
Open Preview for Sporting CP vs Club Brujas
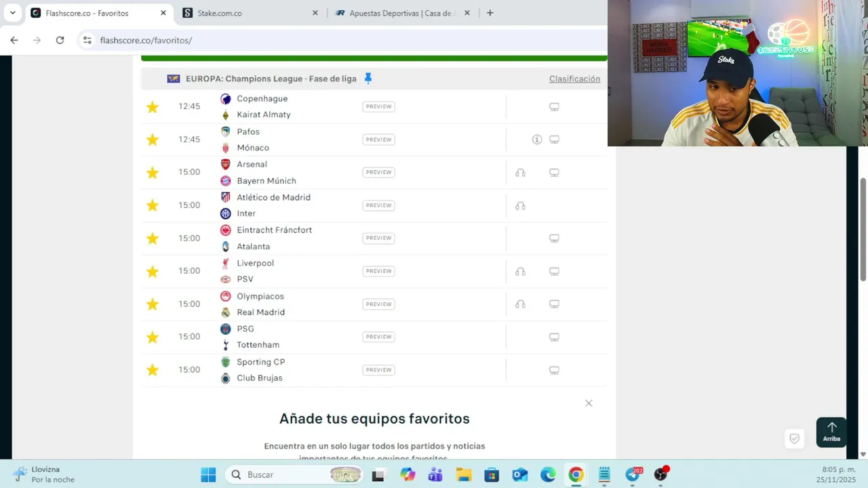(x=378, y=370)
